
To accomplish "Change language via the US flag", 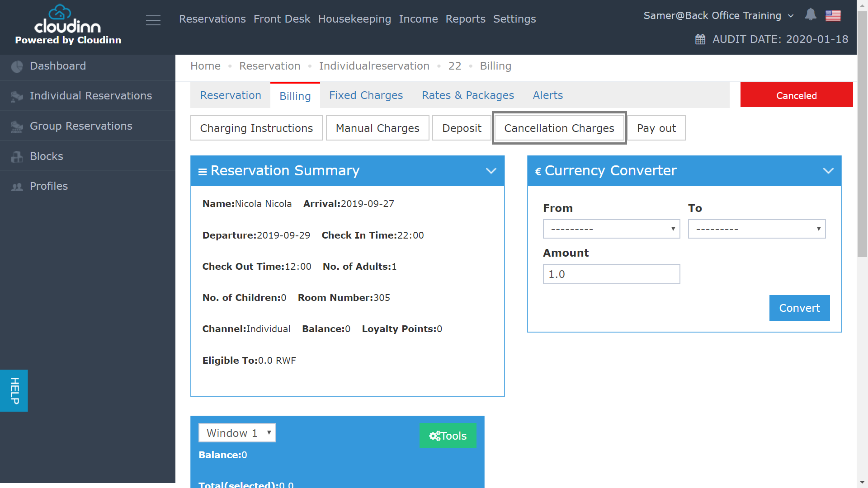I will (x=833, y=16).
